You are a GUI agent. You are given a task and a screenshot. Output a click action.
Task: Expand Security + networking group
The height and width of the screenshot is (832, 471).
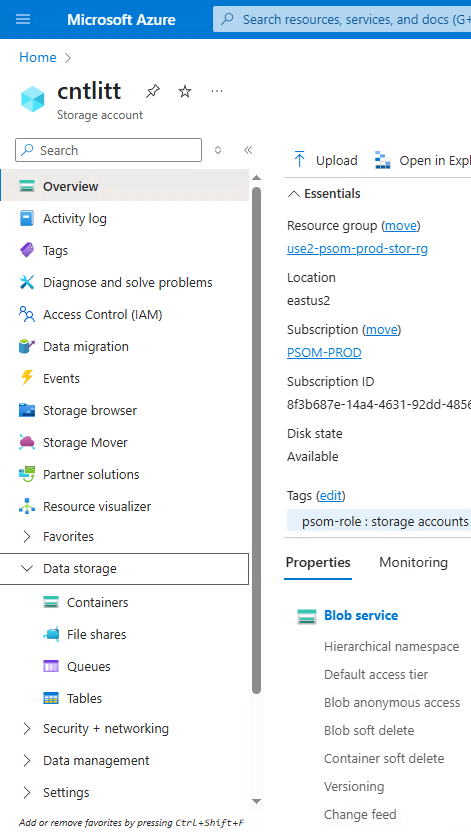[x=27, y=729]
